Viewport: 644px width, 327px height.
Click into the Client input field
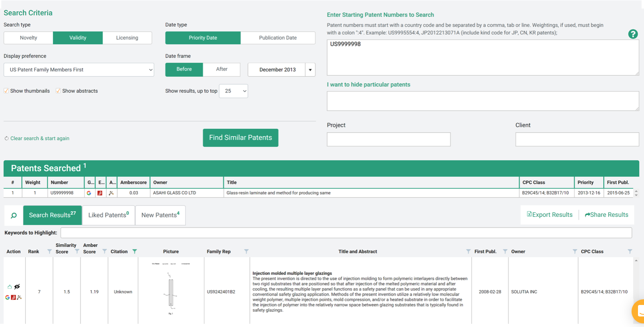(577, 139)
